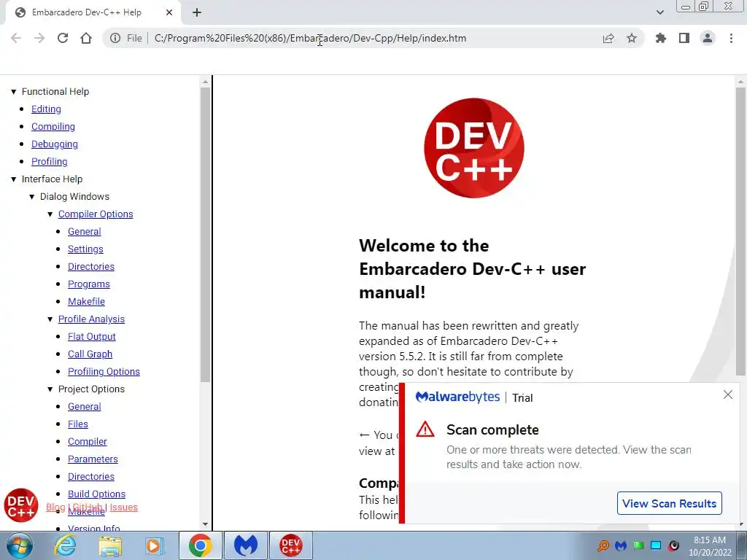The height and width of the screenshot is (560, 747).
Task: Click the Dev-C++ logo in sidebar footer
Action: pos(21,505)
